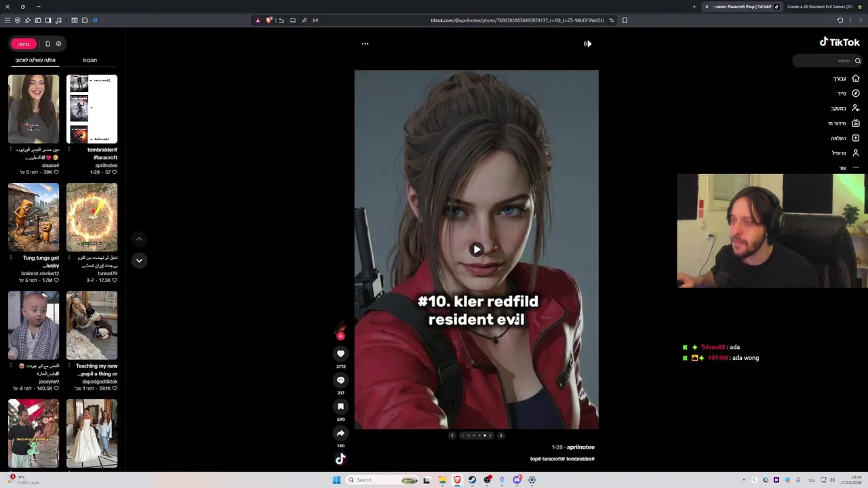Open TikTok logo home link
The width and height of the screenshot is (868, 488).
(840, 42)
